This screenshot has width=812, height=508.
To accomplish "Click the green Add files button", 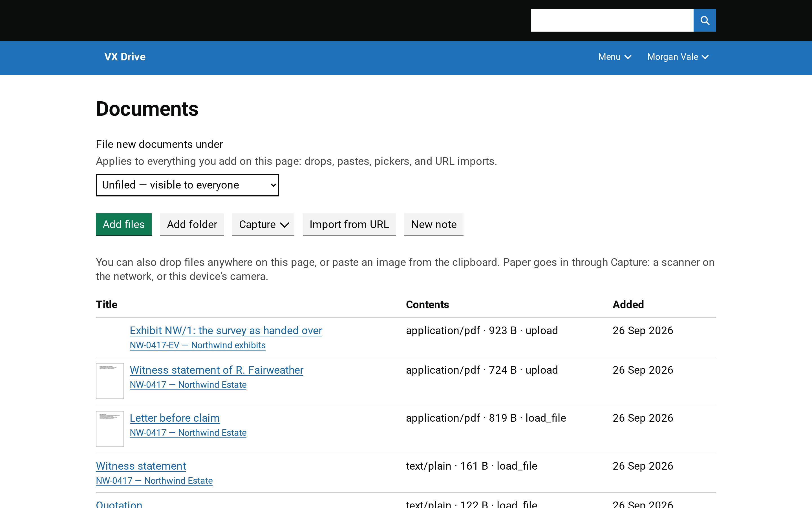I will click(123, 224).
